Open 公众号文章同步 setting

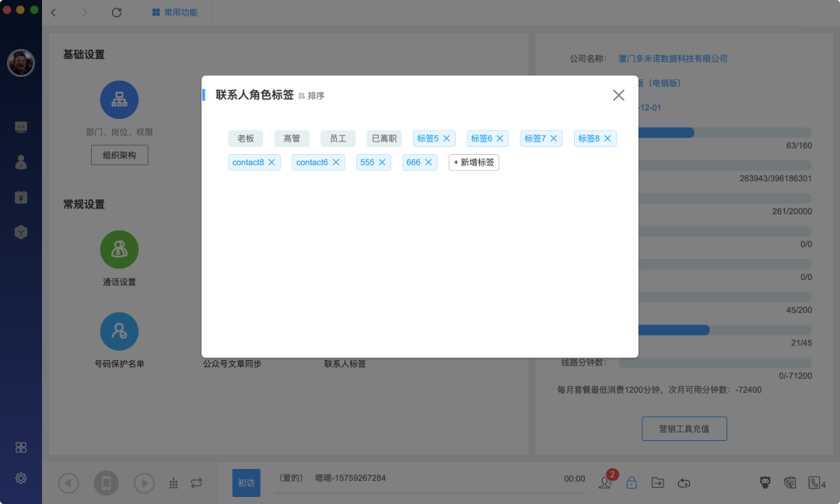[x=232, y=364]
